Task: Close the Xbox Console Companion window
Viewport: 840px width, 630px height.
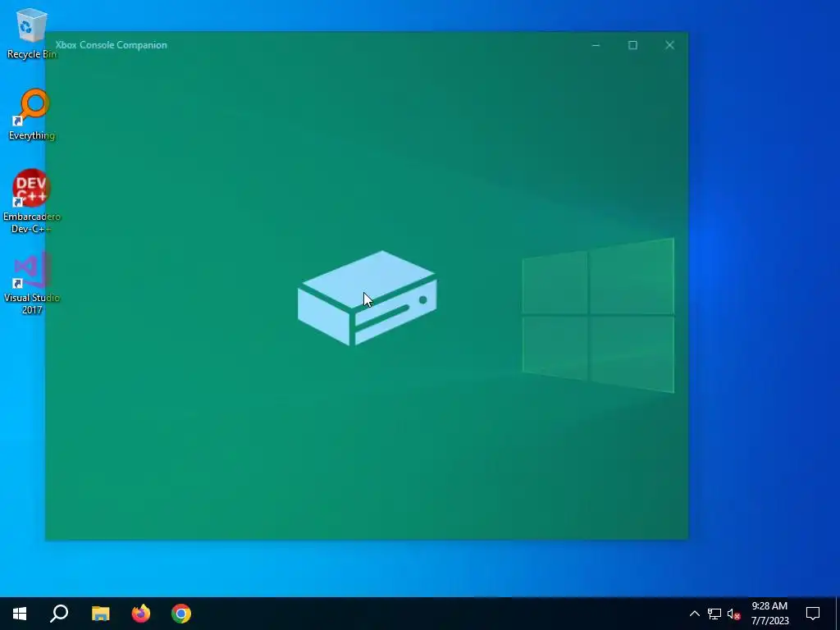Action: pos(669,46)
